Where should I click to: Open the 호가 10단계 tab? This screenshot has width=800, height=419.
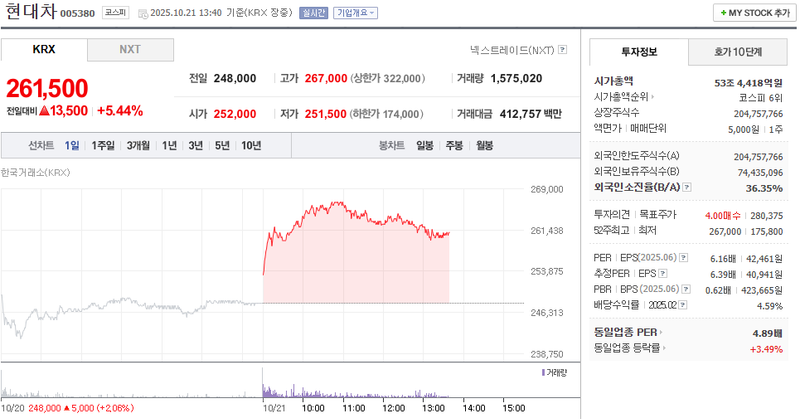click(x=738, y=51)
